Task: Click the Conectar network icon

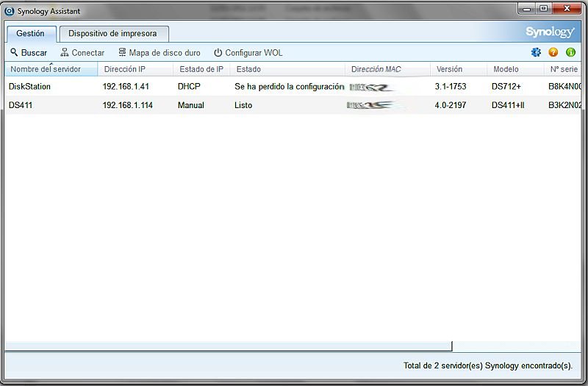Action: pyautogui.click(x=65, y=52)
